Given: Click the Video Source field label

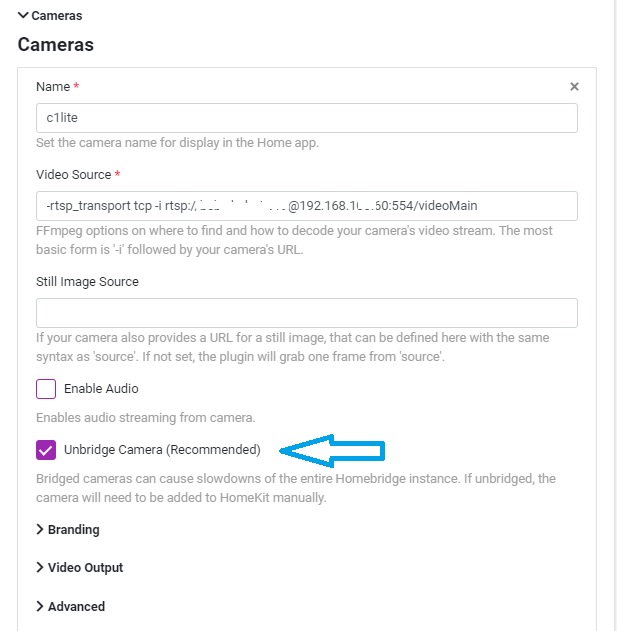Looking at the screenshot, I should point(73,175).
